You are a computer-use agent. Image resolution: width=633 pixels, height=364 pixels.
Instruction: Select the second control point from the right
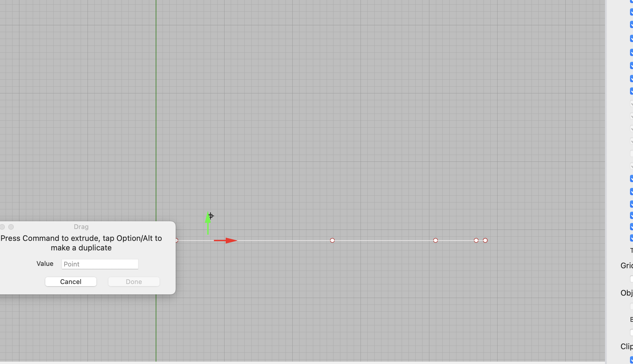(476, 240)
